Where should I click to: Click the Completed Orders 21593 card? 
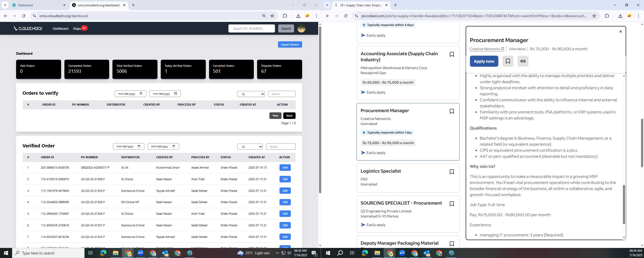click(x=87, y=69)
